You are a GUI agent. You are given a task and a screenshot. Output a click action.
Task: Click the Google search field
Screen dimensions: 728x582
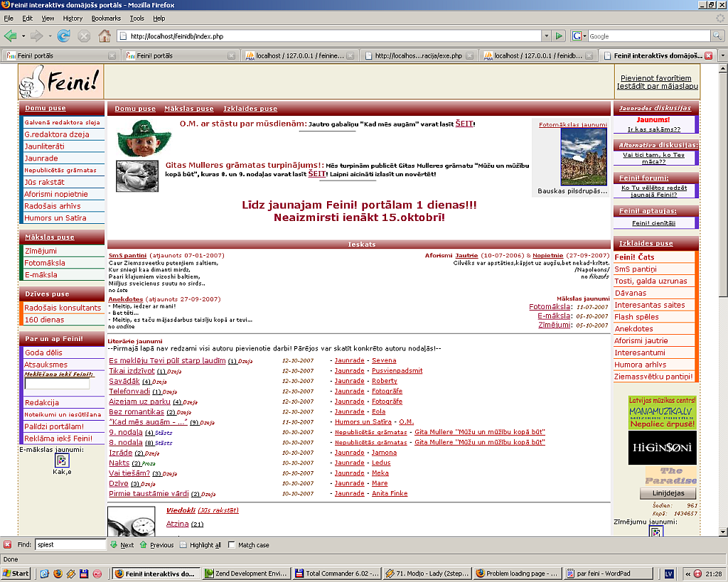pos(648,36)
